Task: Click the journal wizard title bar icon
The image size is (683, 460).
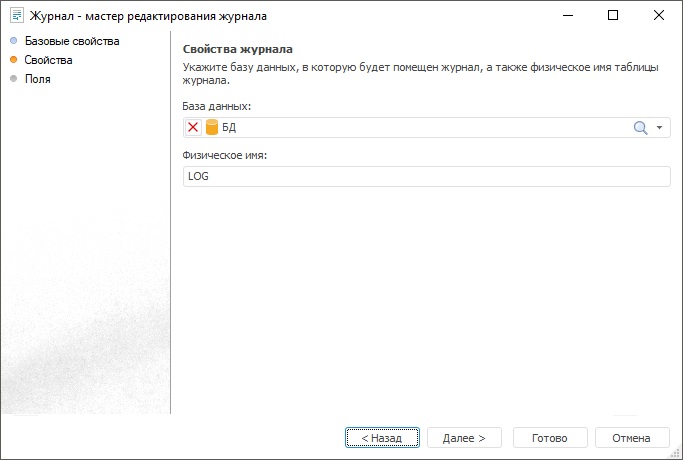Action: pyautogui.click(x=17, y=16)
